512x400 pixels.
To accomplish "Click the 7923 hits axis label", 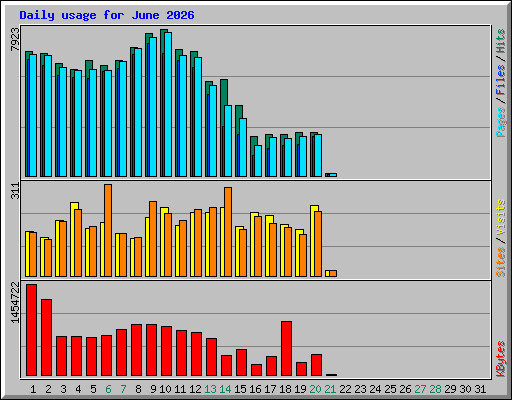I will tap(15, 40).
